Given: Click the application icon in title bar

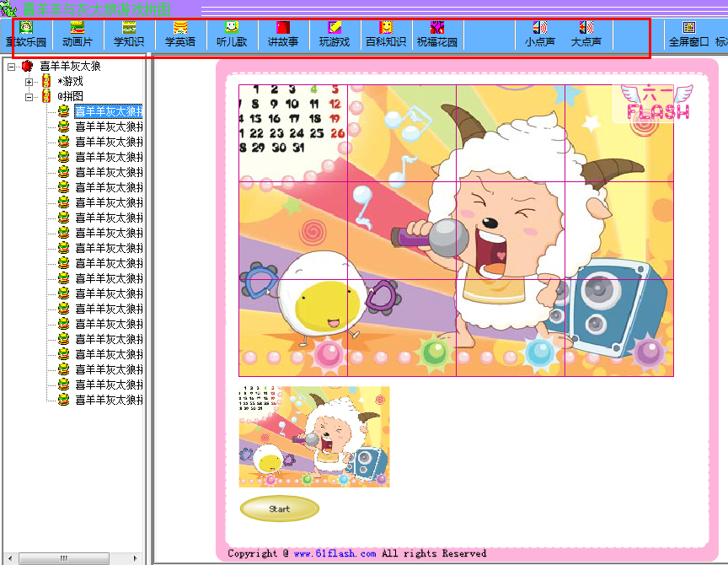Looking at the screenshot, I should click(8, 8).
